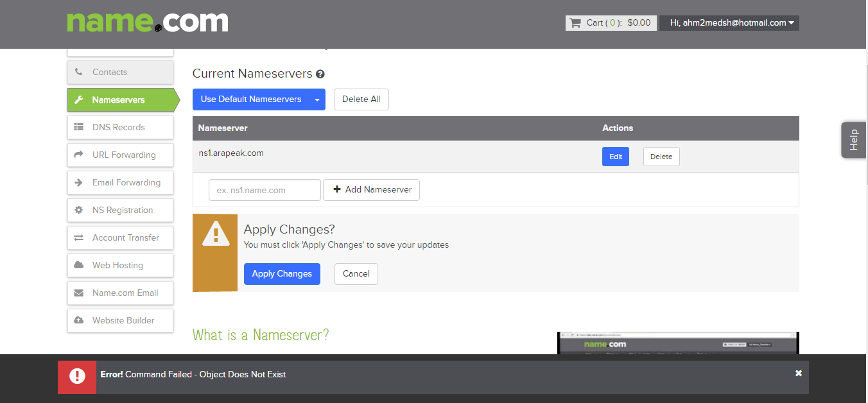Select Email Forwarding in sidebar
Viewport: 868px width, 403px height.
pos(120,182)
